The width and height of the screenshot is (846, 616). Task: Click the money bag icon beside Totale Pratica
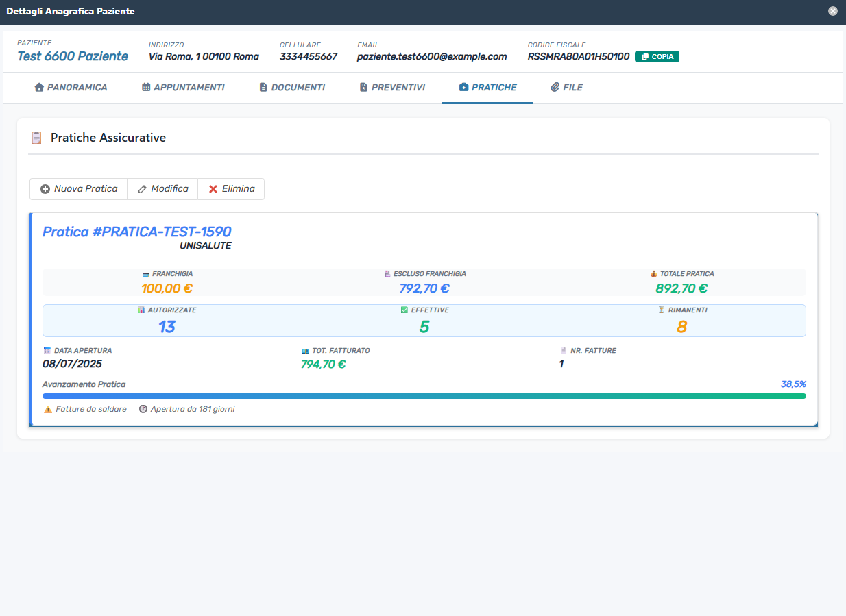tap(654, 274)
